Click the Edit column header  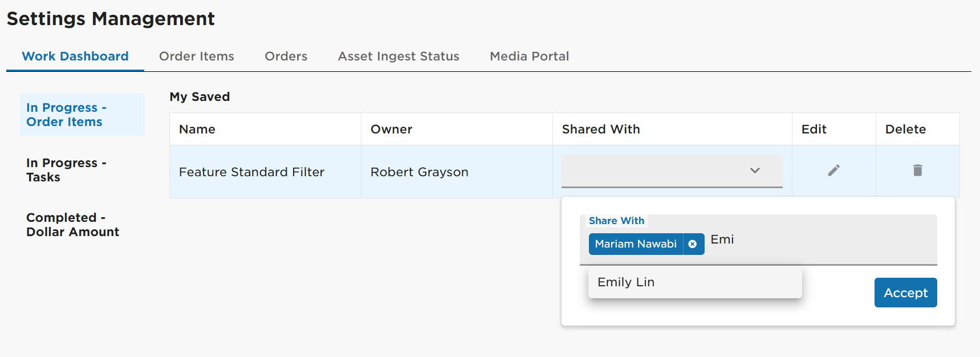click(x=834, y=129)
